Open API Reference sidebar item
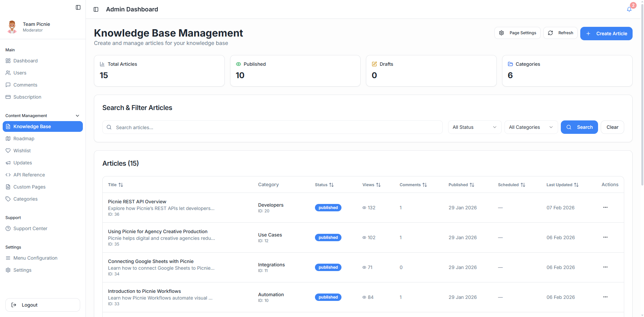The height and width of the screenshot is (317, 644). (x=29, y=175)
